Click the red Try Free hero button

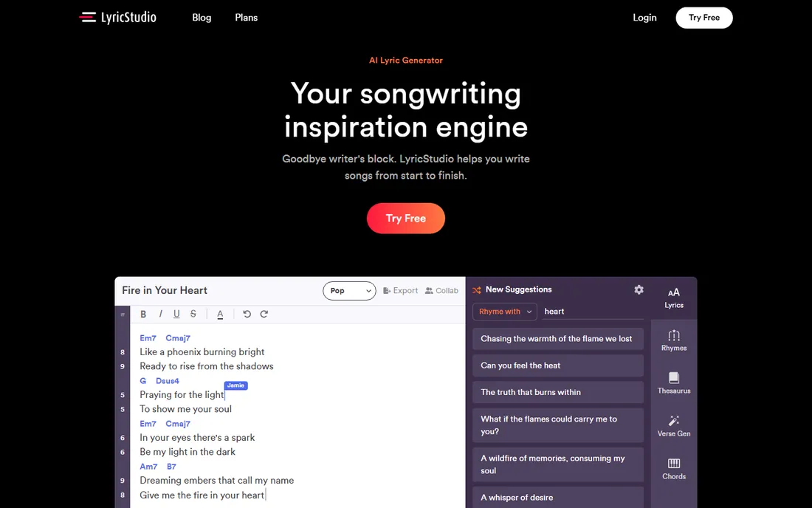tap(405, 218)
